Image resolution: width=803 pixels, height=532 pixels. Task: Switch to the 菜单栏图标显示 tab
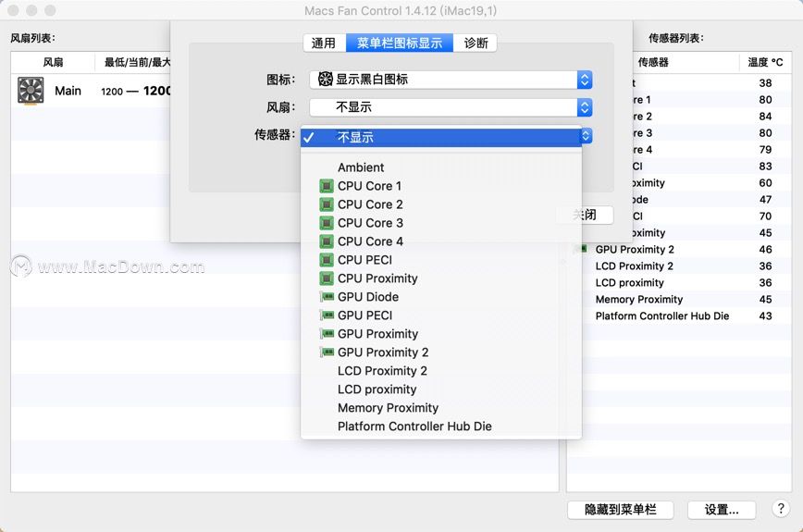pos(400,43)
